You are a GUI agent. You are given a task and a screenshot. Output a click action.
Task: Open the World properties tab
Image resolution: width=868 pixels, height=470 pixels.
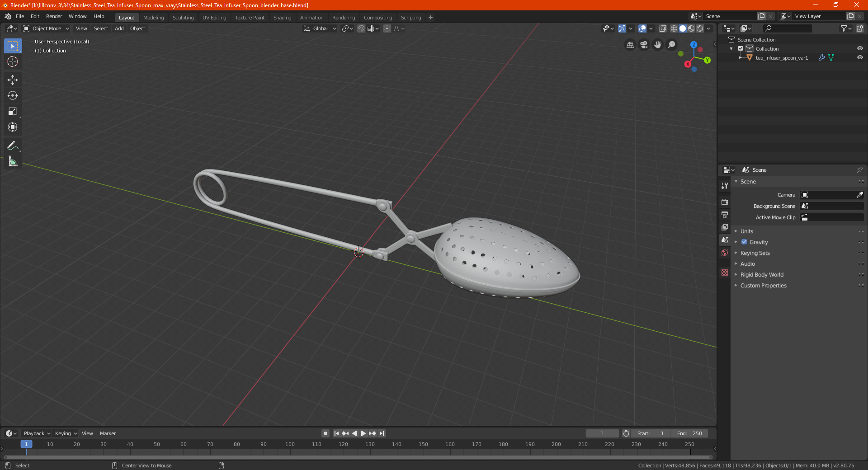(725, 253)
